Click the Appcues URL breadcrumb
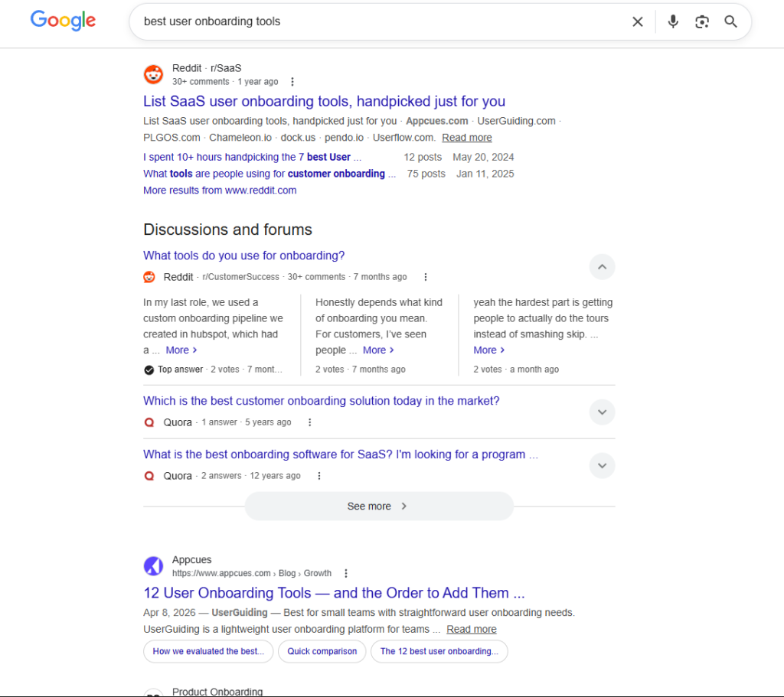Screen dimensions: 784x697 251,573
